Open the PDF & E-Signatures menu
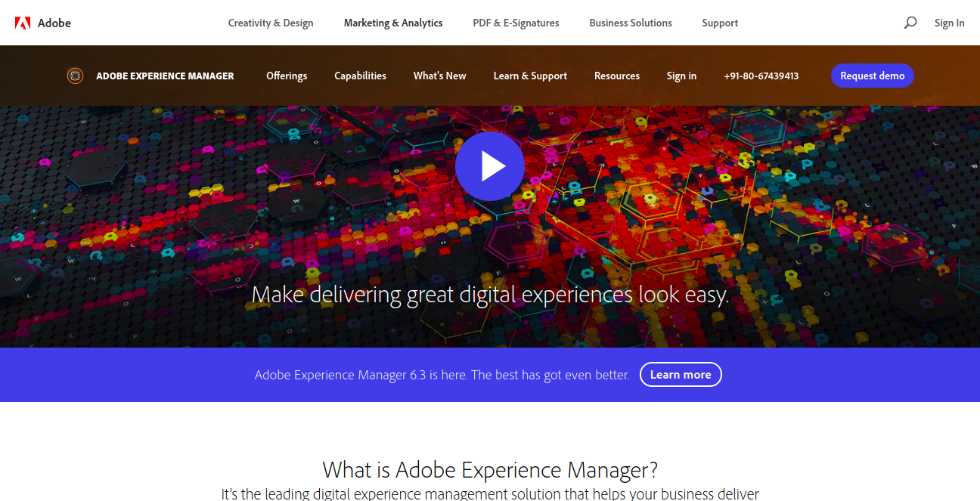Screen dimensions: 980x501 click(x=516, y=23)
